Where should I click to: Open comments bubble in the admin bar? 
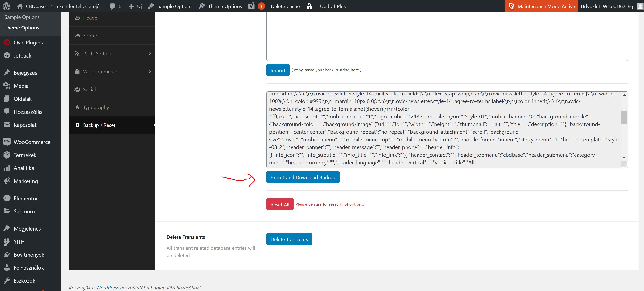click(x=113, y=6)
